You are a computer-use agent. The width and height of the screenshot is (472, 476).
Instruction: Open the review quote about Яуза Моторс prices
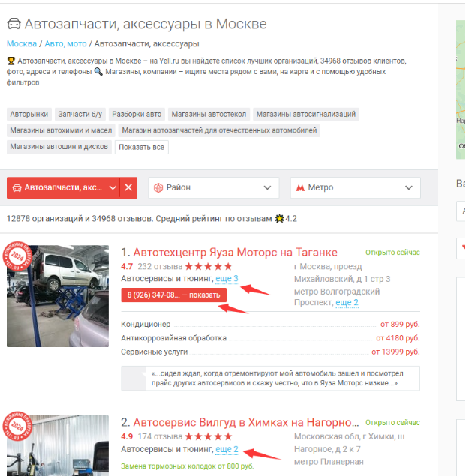pos(270,379)
